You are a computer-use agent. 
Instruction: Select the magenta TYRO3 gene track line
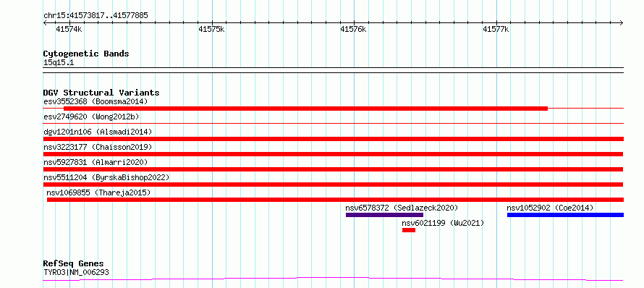pos(333,279)
